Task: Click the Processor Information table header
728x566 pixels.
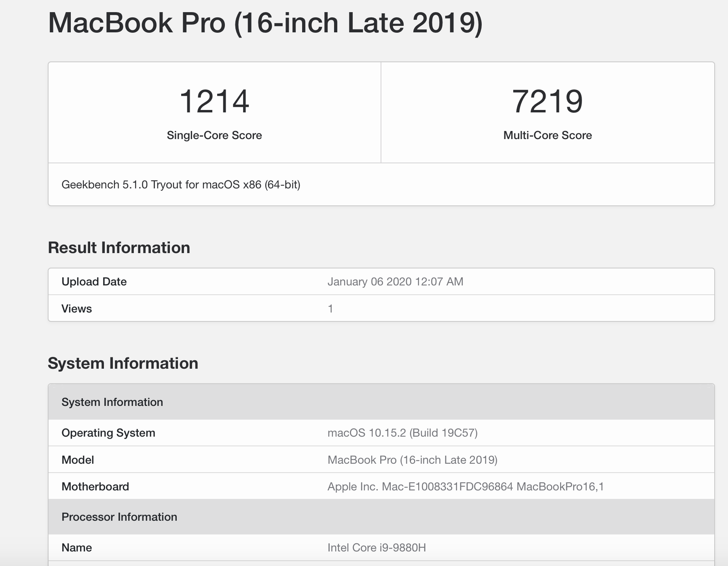Action: [119, 517]
